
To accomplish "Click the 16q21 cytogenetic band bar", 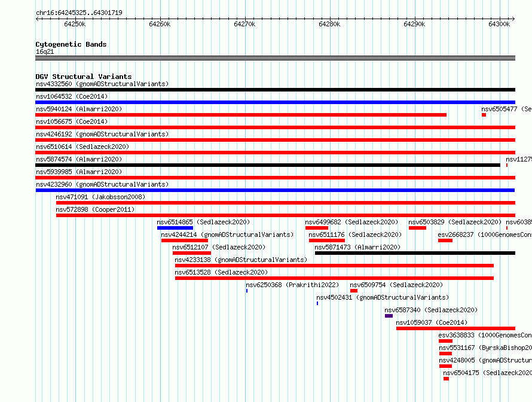I will [x=275, y=58].
